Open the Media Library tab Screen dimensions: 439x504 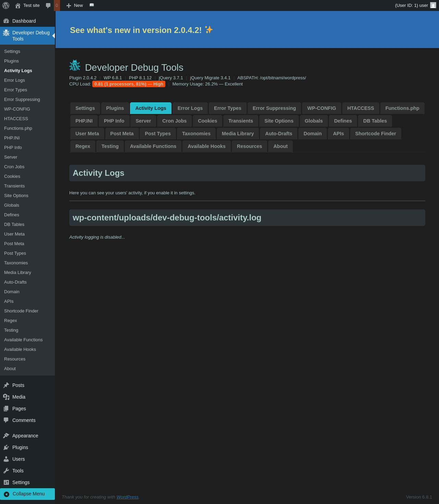coord(238,134)
